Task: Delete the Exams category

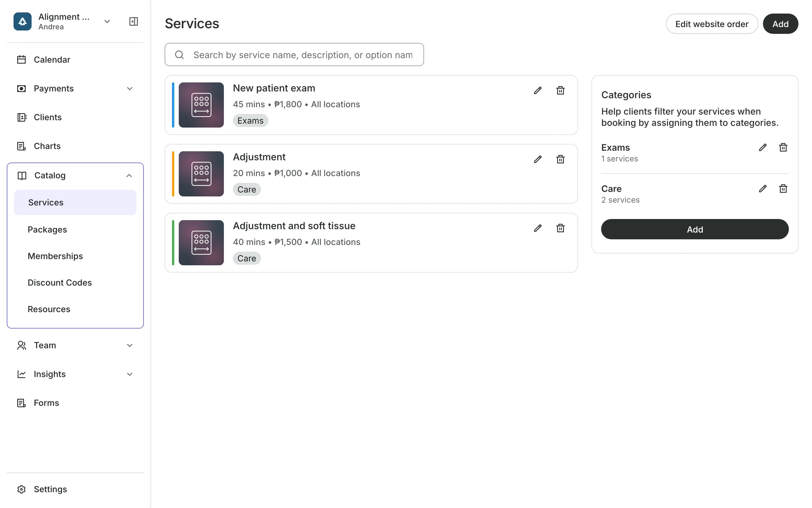Action: (783, 148)
